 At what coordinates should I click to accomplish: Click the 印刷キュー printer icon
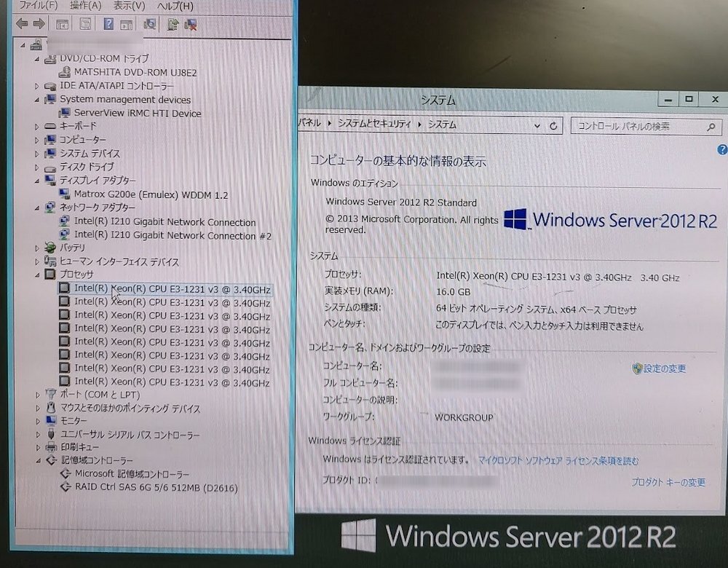tap(52, 447)
